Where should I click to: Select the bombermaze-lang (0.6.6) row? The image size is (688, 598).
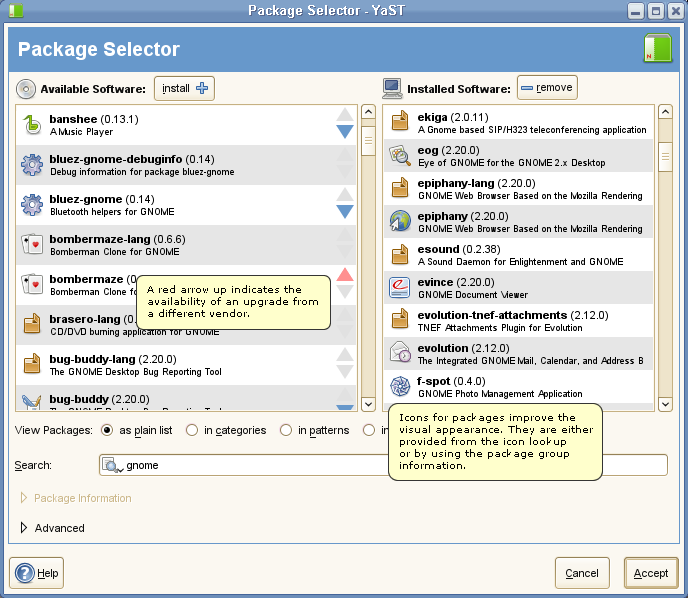pos(186,245)
